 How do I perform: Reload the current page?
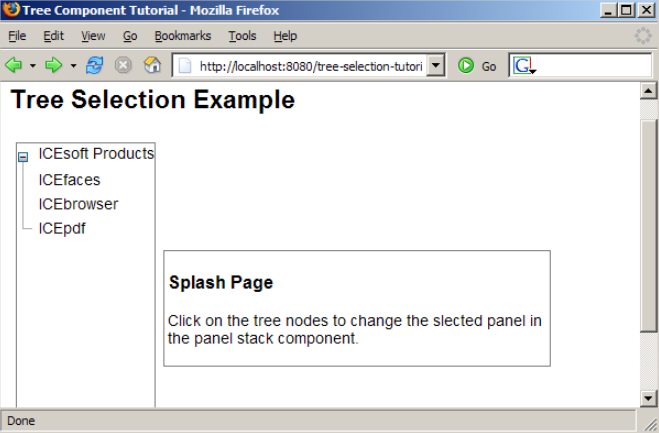point(95,65)
